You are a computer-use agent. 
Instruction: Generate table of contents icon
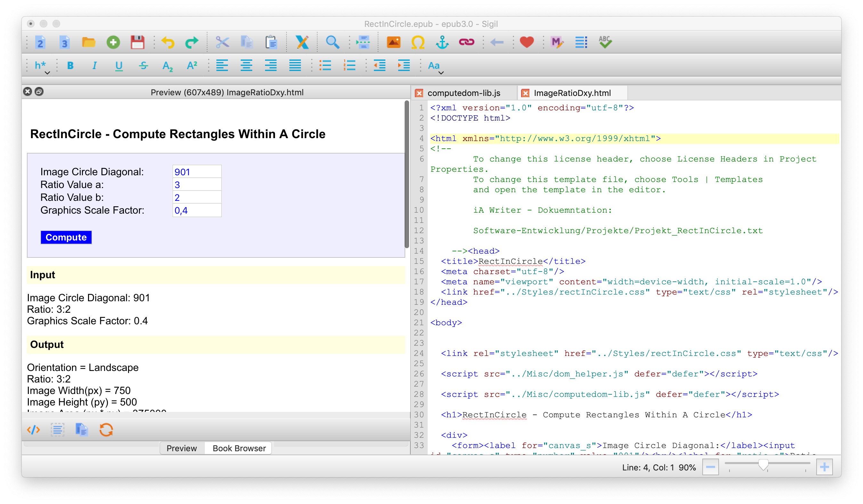pos(581,43)
